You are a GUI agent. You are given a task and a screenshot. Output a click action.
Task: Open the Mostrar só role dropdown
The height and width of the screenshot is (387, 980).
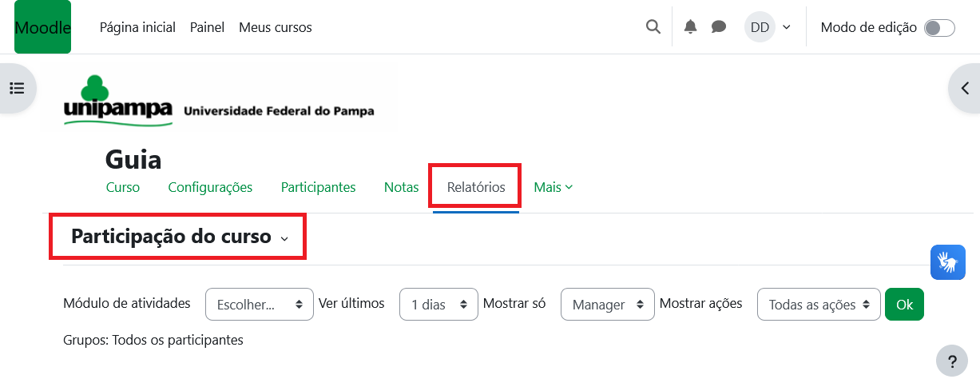coord(608,305)
